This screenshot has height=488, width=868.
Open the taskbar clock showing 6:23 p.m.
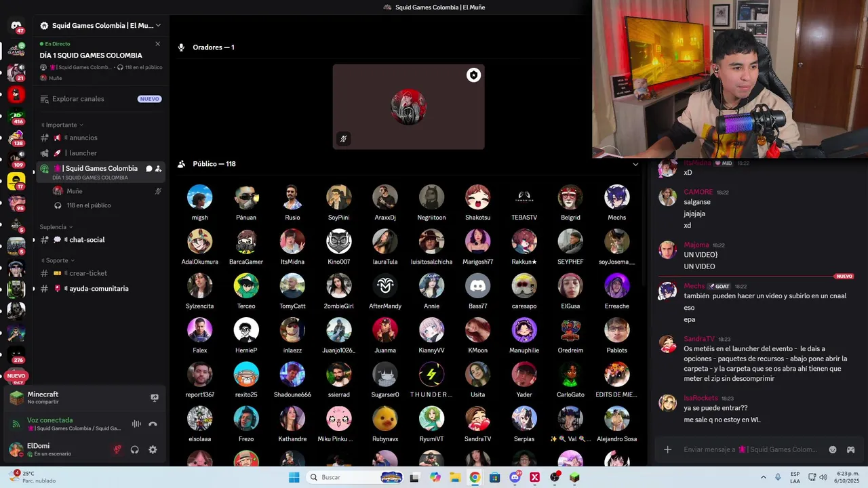pyautogui.click(x=847, y=477)
